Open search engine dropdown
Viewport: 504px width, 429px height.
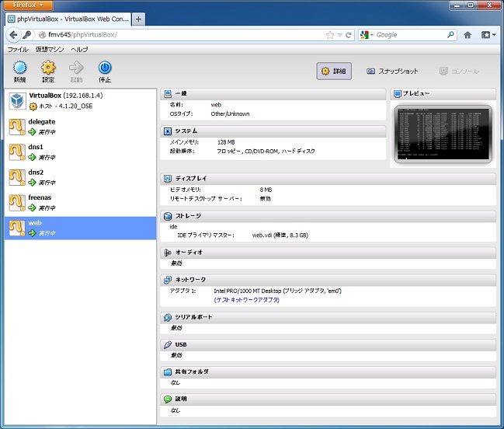[x=367, y=35]
